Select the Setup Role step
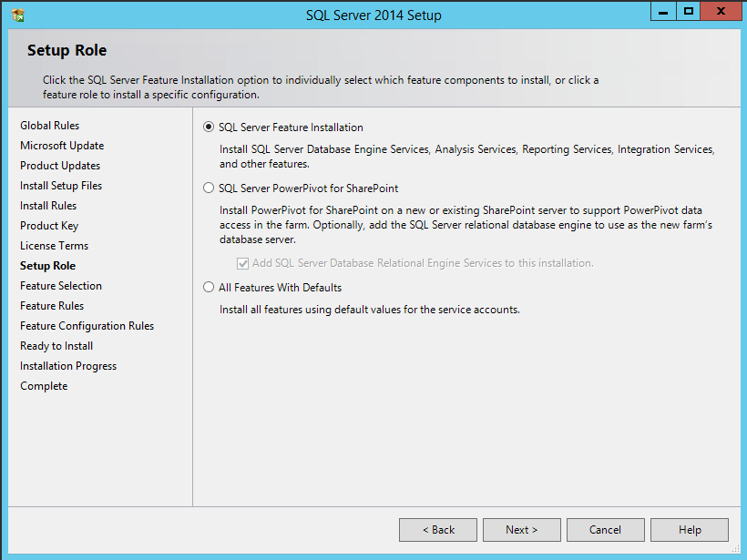 coord(47,265)
